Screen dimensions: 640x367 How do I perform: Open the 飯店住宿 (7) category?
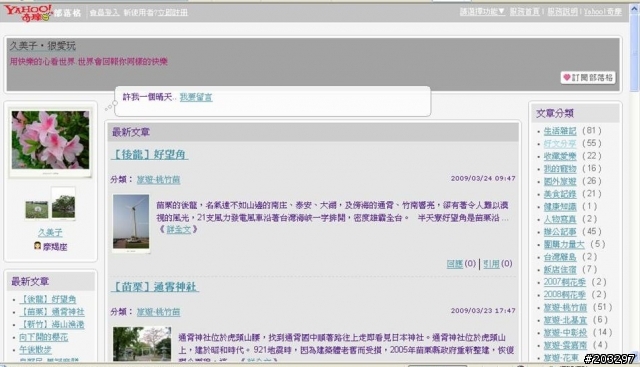[x=560, y=270]
